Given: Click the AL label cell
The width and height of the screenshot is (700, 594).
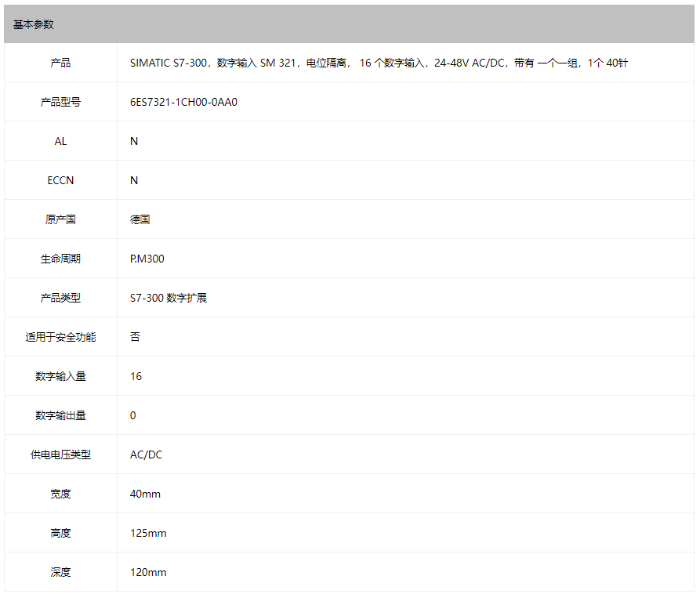Looking at the screenshot, I should click(x=60, y=142).
